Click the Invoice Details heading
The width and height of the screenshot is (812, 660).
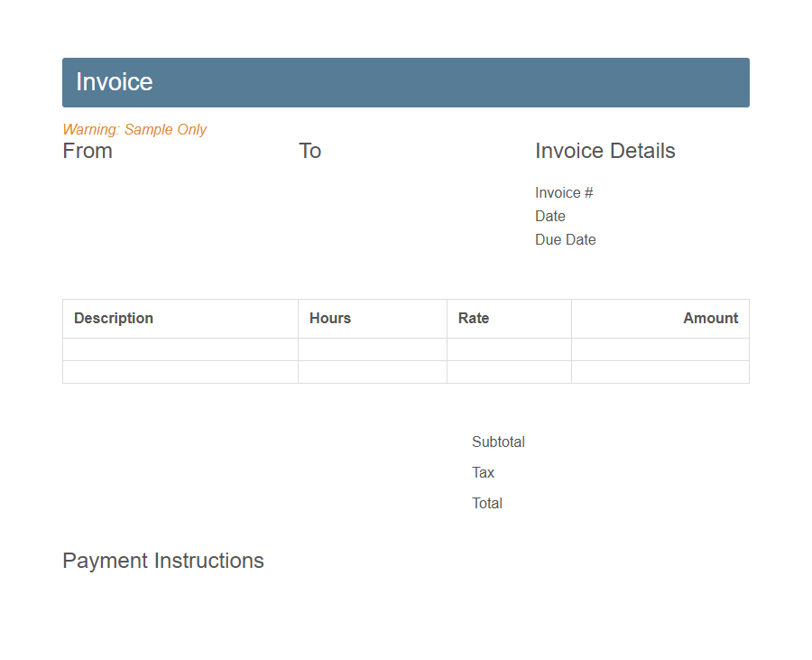point(605,151)
